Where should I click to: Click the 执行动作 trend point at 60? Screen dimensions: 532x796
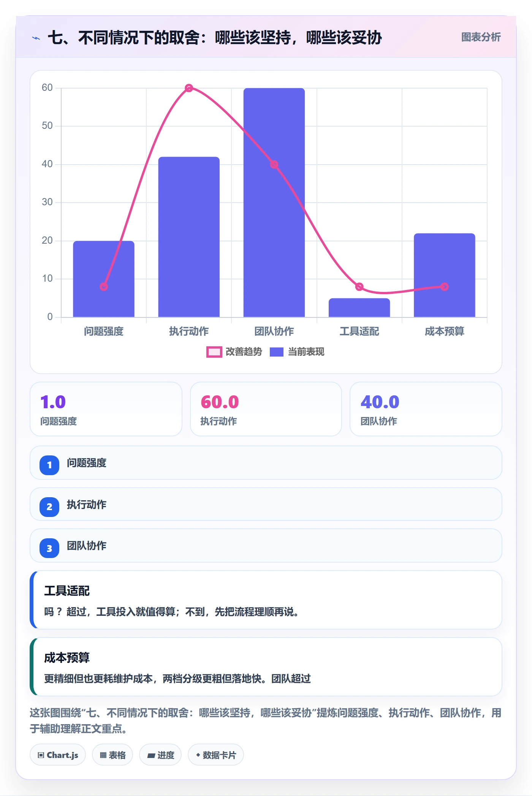pos(189,88)
